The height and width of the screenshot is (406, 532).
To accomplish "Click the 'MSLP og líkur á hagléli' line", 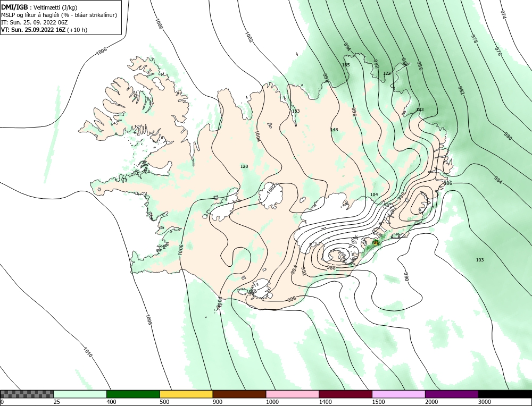I will point(59,15).
